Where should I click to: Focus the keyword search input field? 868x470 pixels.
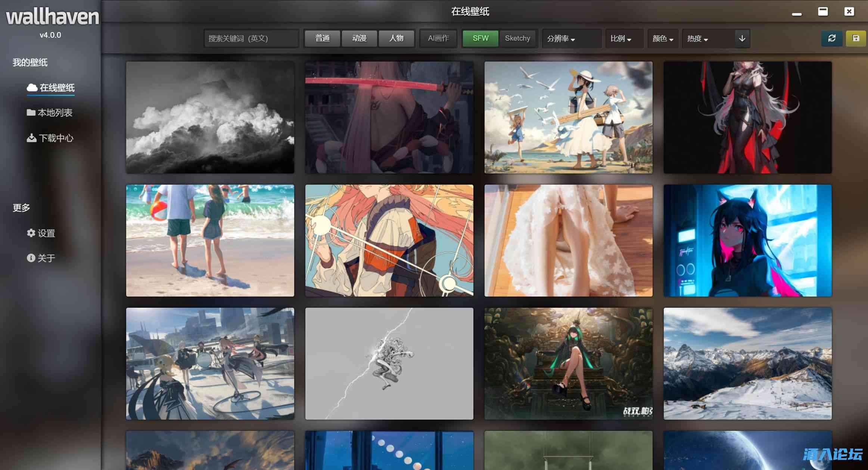(251, 38)
